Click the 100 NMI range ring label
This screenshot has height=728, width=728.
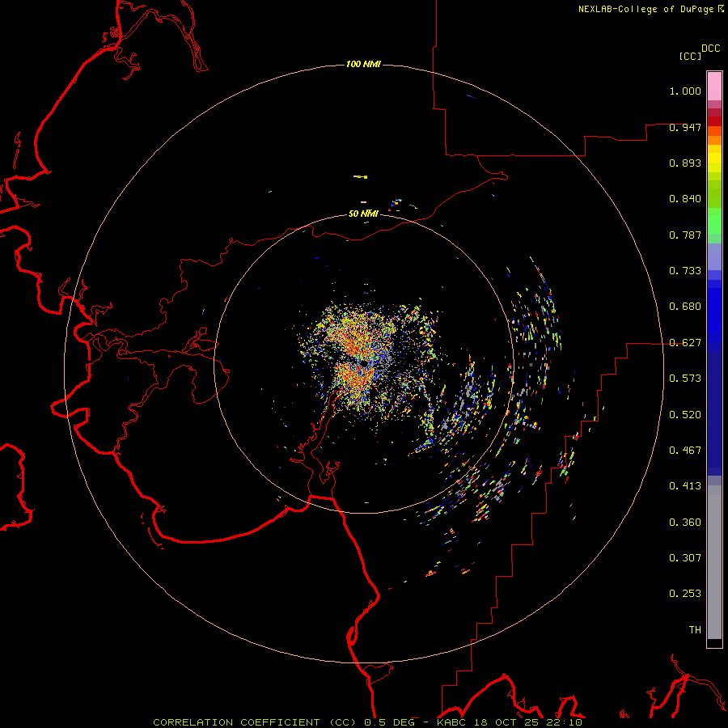[363, 64]
